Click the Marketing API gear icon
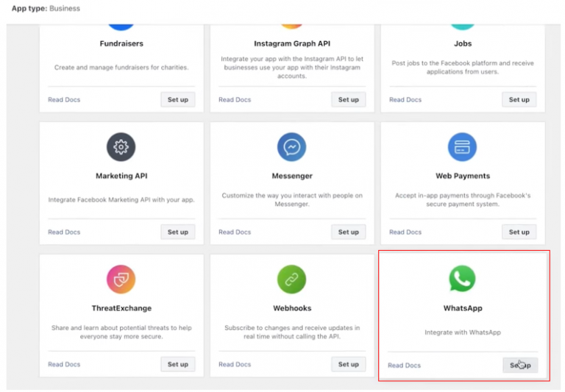 click(x=121, y=147)
